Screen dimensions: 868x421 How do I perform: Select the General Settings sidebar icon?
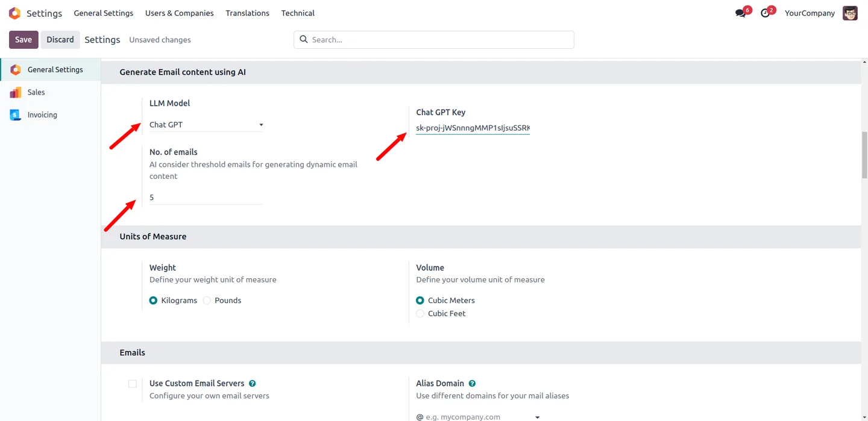(x=16, y=70)
